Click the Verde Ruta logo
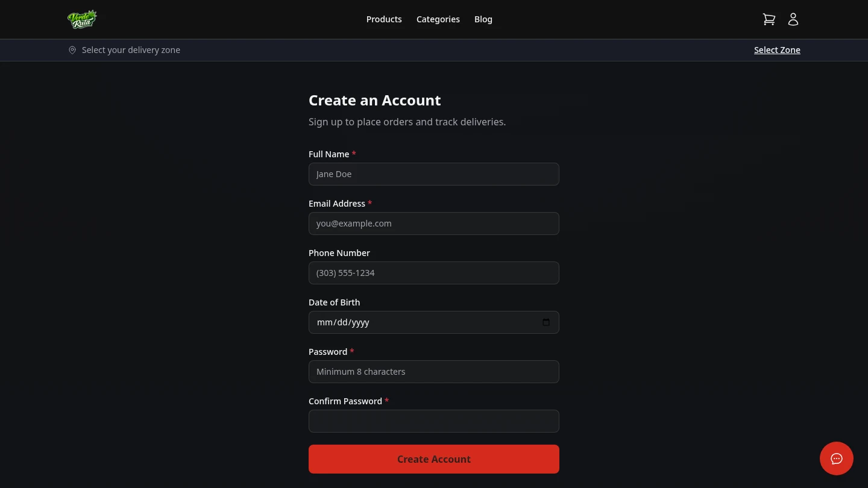Screen dimensions: 868x488 click(82, 19)
